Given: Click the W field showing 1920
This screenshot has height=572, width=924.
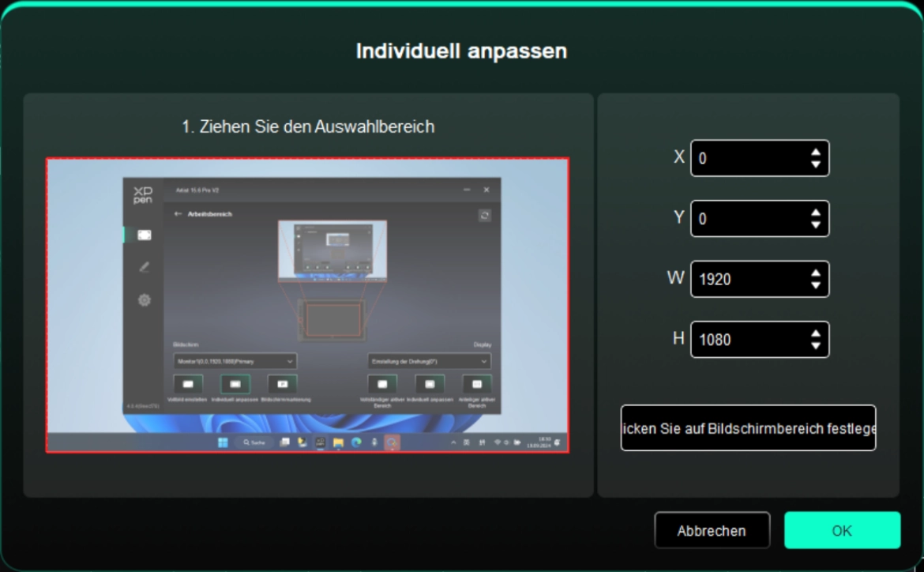Looking at the screenshot, I should (x=746, y=280).
